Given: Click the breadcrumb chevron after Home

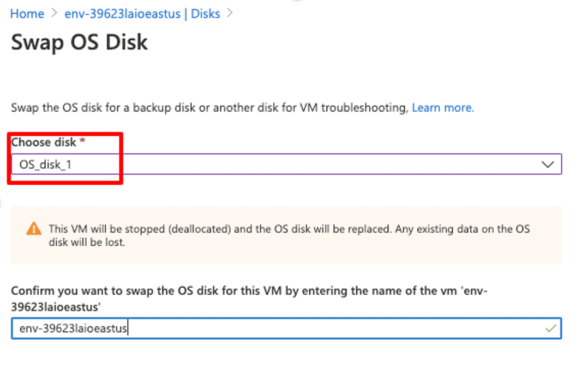Looking at the screenshot, I should pos(54,14).
